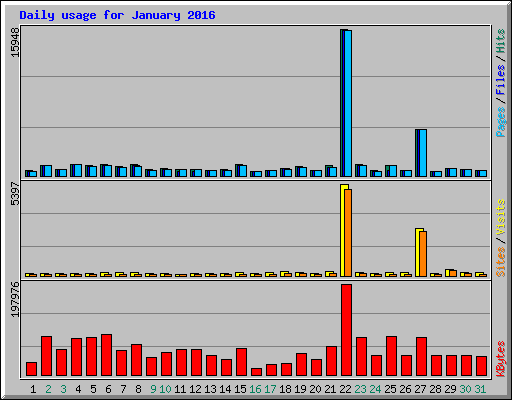This screenshot has height=400, width=512.
Task: Click day 2 on the x-axis
Action: tap(48, 389)
